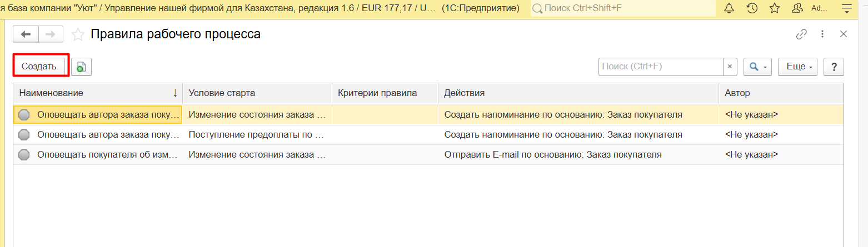868x247 pixels.
Task: Click the Действия column header
Action: (578, 93)
